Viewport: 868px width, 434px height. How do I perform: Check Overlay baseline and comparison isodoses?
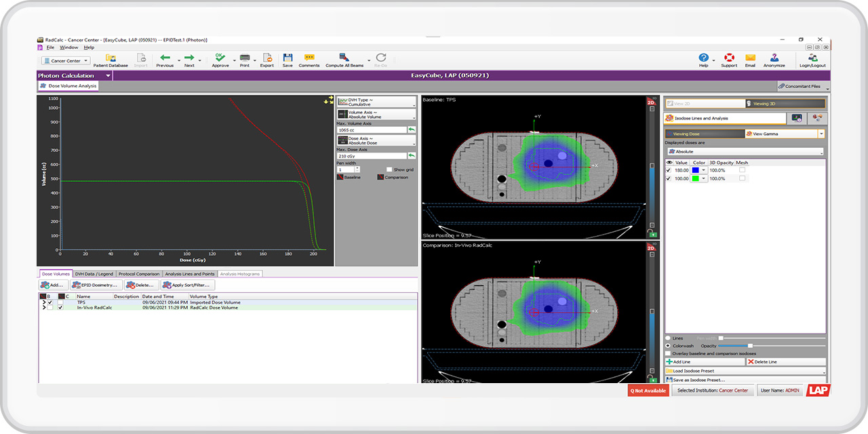(669, 353)
